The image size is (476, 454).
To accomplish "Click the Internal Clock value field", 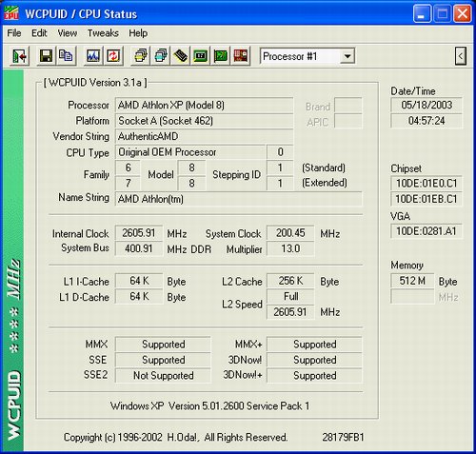I will point(139,233).
